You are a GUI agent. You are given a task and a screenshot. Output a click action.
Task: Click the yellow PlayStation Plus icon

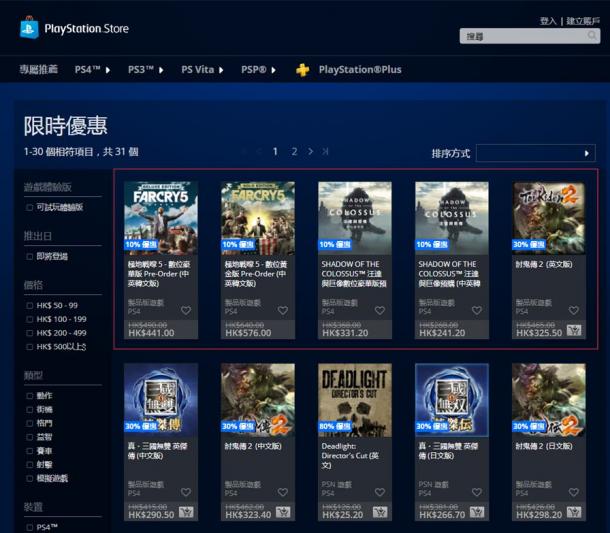302,70
